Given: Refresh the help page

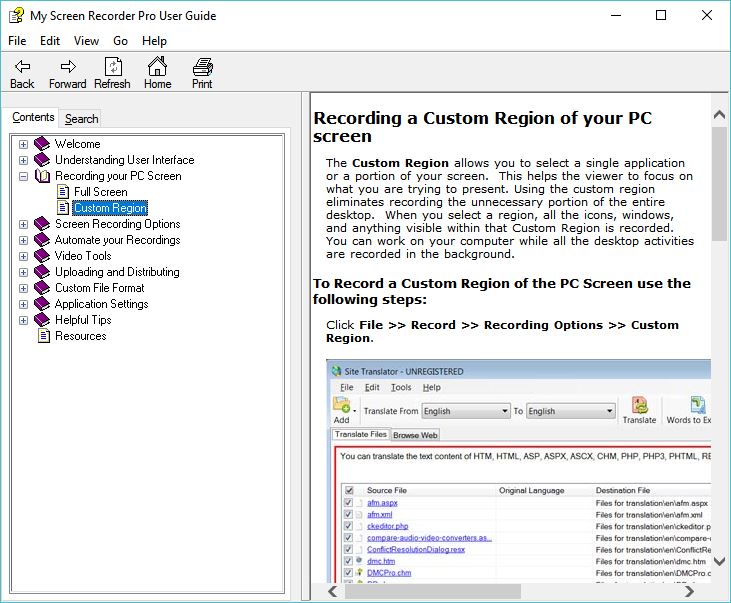Looking at the screenshot, I should pos(112,67).
